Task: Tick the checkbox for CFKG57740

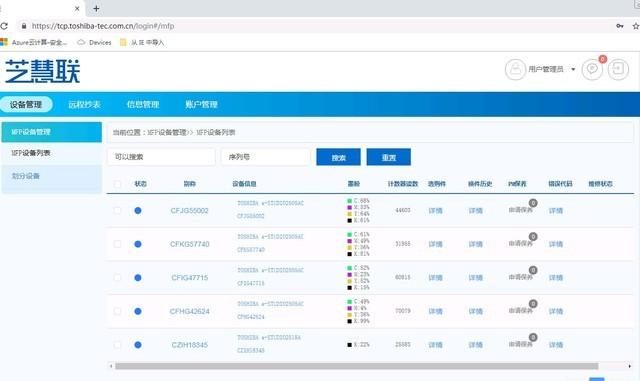Action: 118,244
